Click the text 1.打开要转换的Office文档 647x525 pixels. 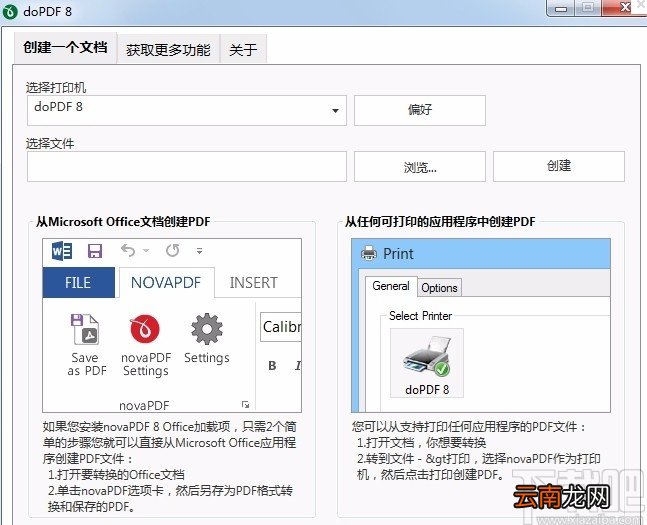(116, 475)
